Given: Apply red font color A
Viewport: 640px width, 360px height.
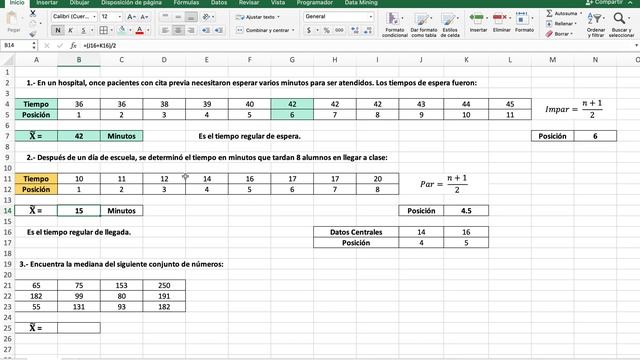Looking at the screenshot, I should coord(140,30).
